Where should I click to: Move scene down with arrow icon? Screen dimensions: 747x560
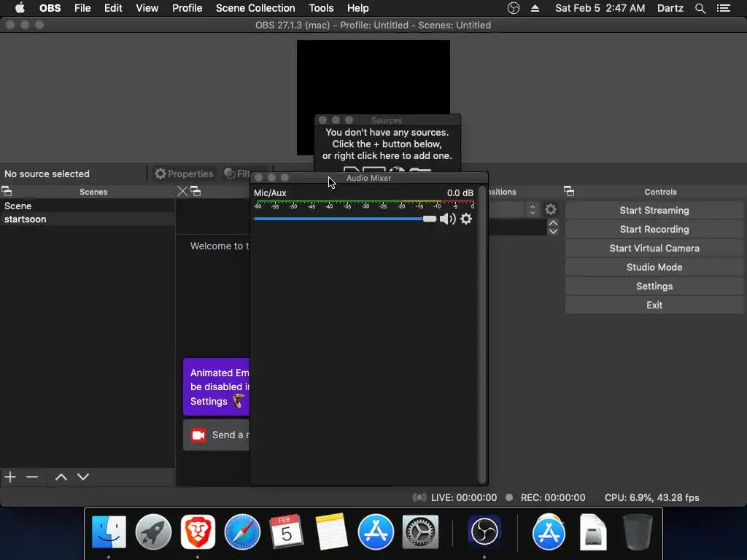[x=83, y=477]
